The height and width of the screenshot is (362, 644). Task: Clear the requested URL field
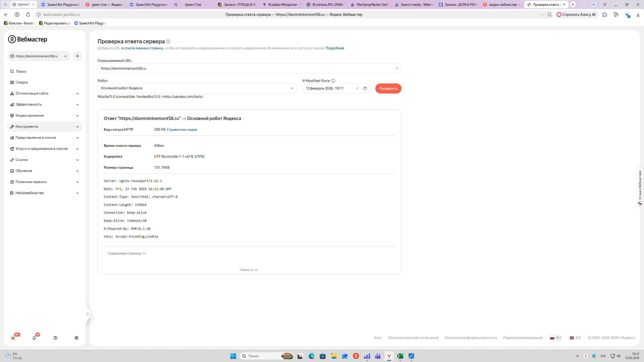[397, 68]
